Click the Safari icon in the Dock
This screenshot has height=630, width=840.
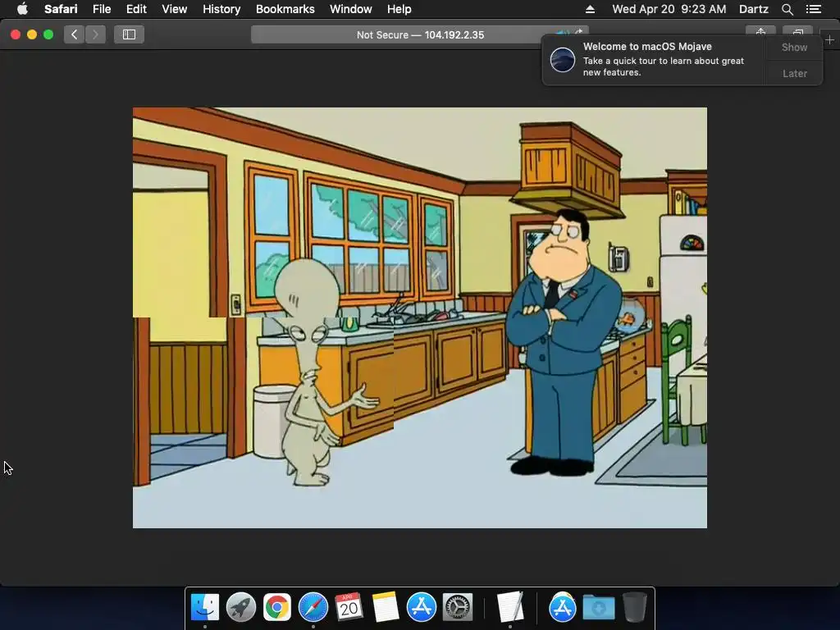tap(313, 607)
